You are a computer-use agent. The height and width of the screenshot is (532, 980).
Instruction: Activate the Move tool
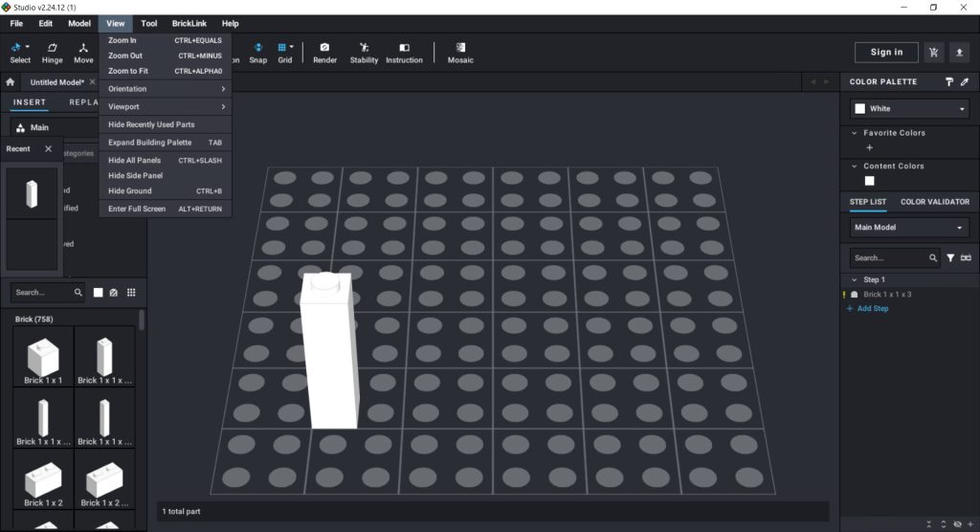click(x=83, y=53)
